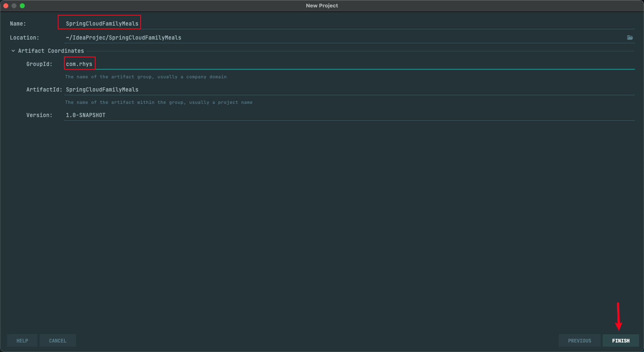Image resolution: width=644 pixels, height=352 pixels.
Task: Click the browse folder icon for Location
Action: pos(630,38)
